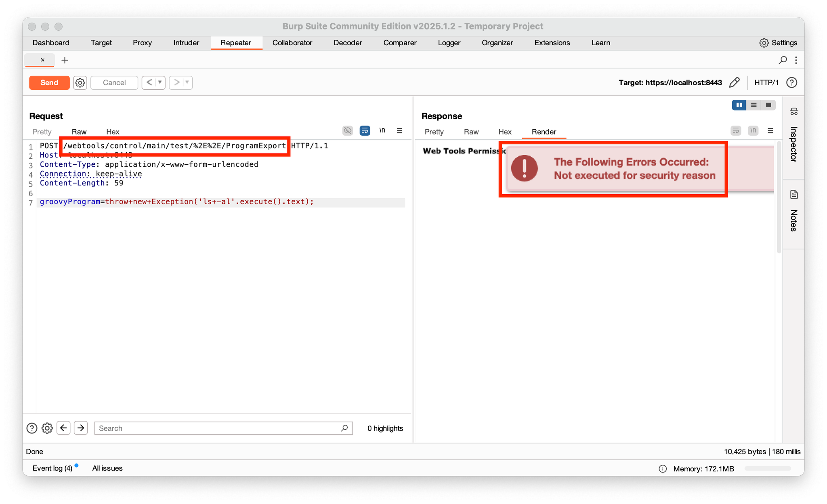The image size is (827, 504).
Task: Choose side-by-side layout icon
Action: 739,105
